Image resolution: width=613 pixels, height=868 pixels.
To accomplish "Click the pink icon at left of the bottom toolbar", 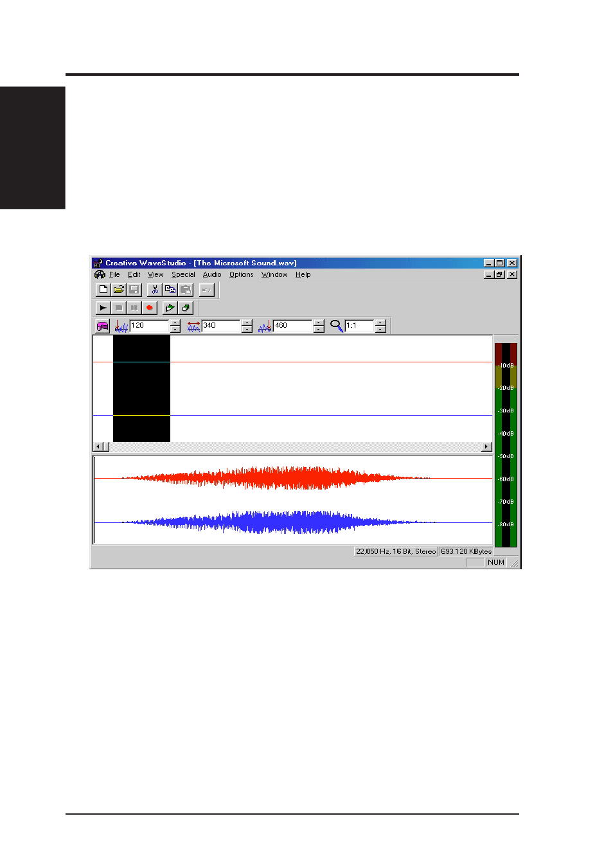I will (x=103, y=326).
